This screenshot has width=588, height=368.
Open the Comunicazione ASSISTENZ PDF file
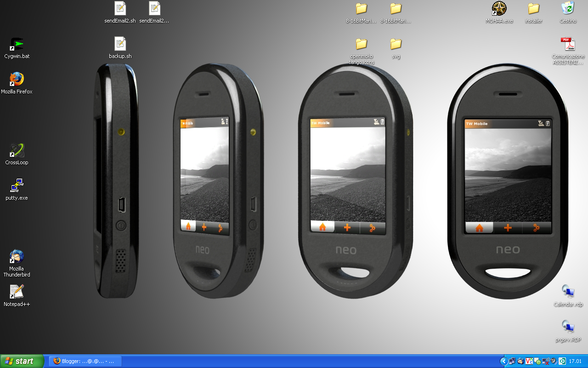pos(568,51)
